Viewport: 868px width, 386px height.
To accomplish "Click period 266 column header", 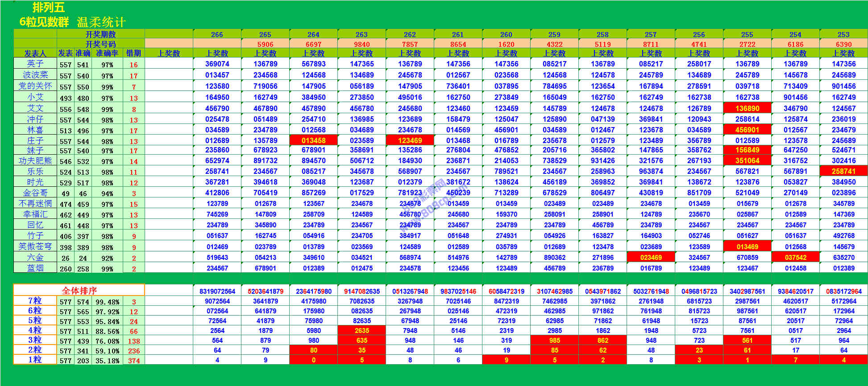I will [217, 34].
